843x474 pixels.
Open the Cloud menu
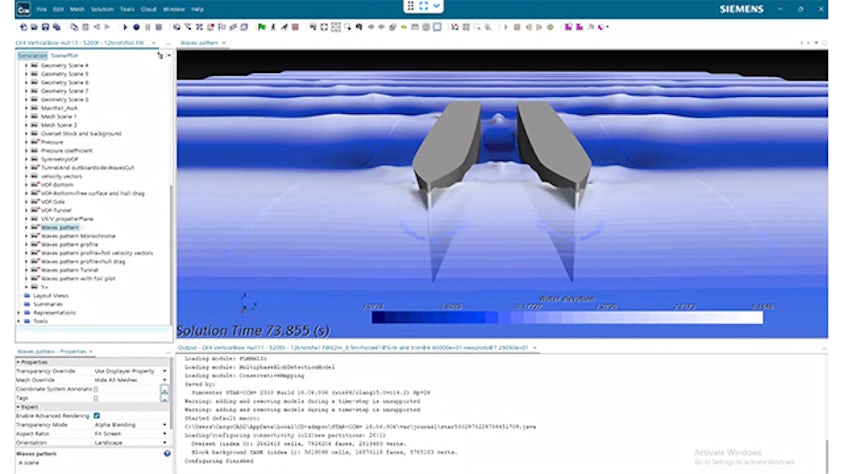pyautogui.click(x=148, y=9)
